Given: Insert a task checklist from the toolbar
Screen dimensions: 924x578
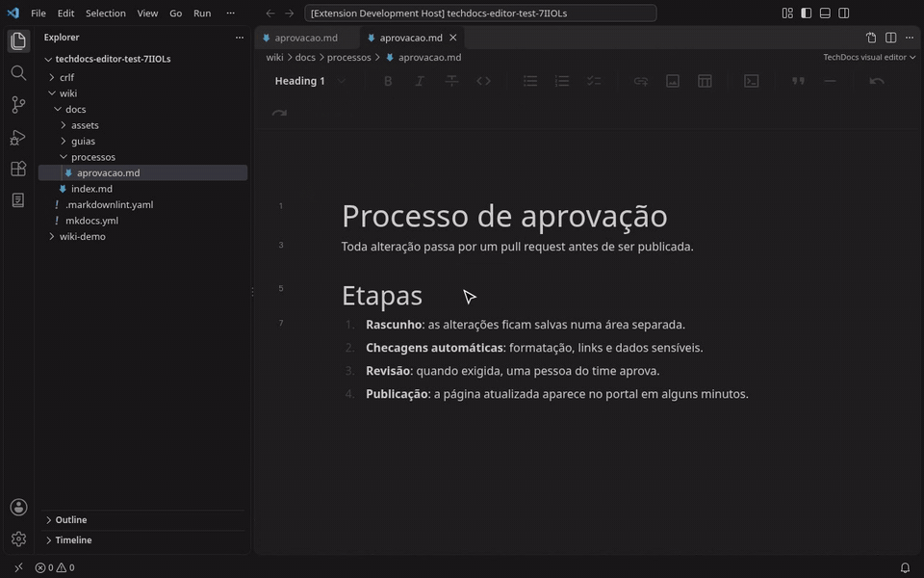Looking at the screenshot, I should 594,81.
